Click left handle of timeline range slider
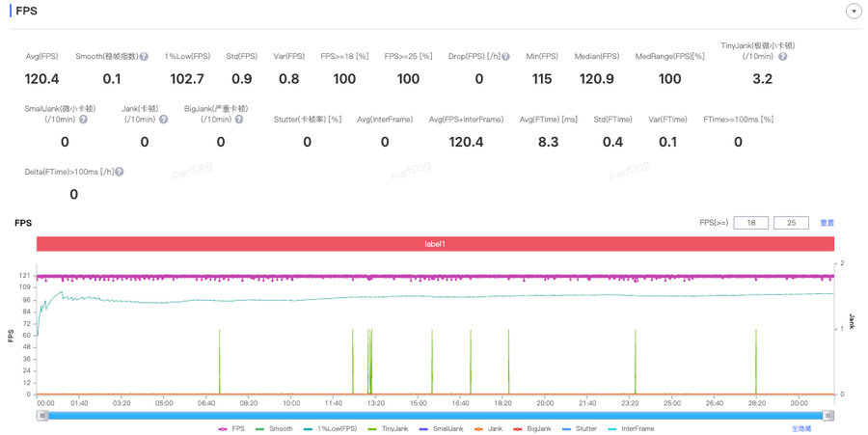The image size is (868, 435). 42,416
